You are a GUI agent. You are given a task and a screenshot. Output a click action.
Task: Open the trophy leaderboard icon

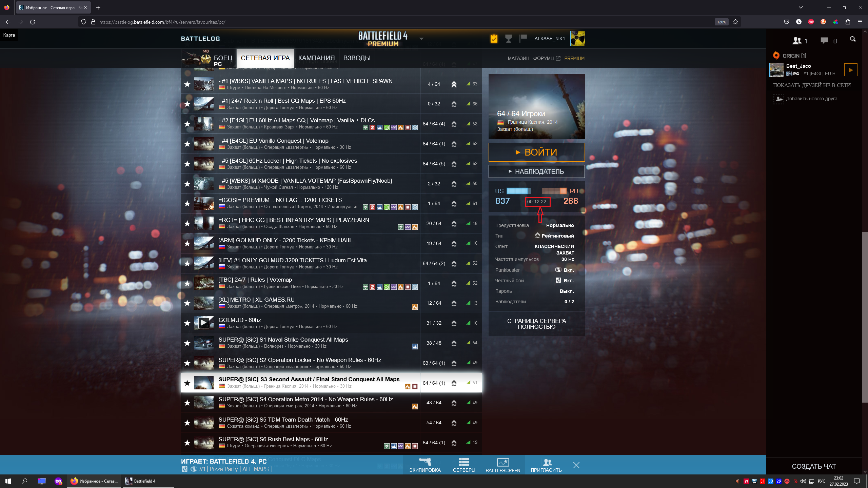508,39
